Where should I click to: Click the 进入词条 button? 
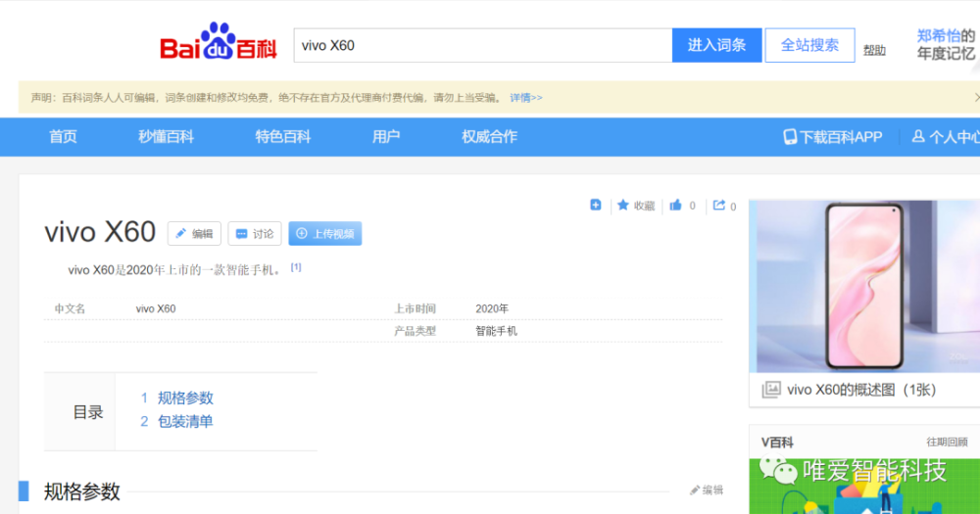click(717, 45)
